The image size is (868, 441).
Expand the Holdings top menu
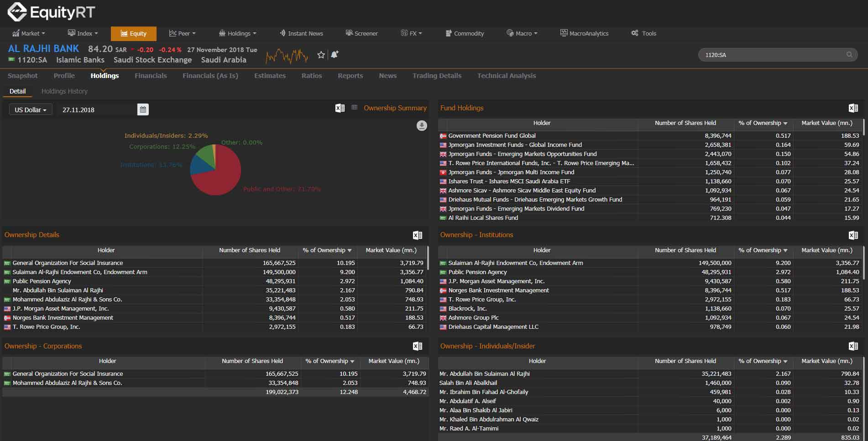pyautogui.click(x=237, y=33)
